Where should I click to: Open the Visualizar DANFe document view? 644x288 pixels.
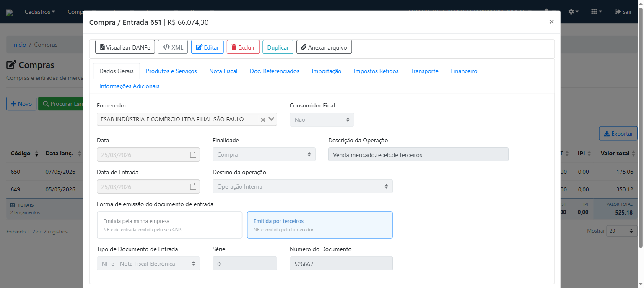125,47
